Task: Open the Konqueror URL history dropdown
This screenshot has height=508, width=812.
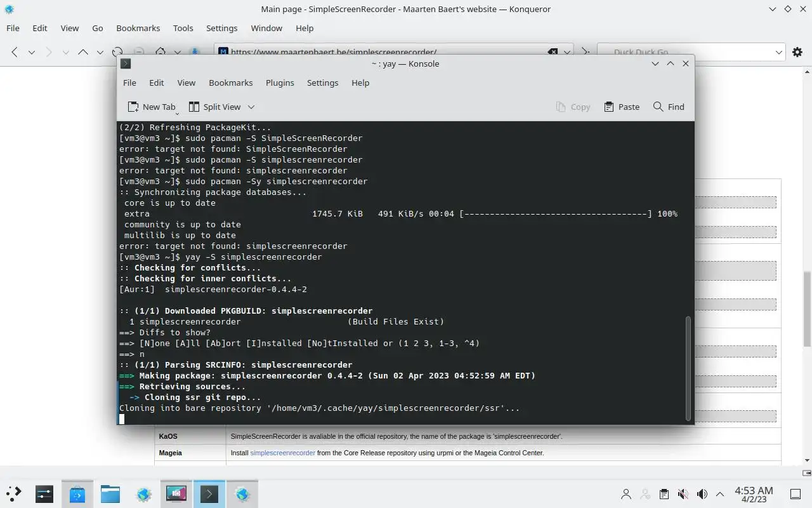Action: (x=567, y=52)
